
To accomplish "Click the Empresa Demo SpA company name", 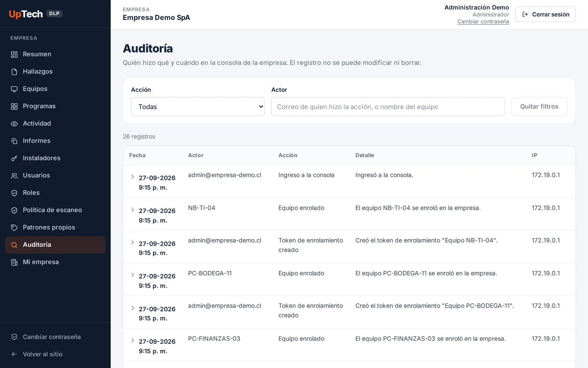I will 156,18.
